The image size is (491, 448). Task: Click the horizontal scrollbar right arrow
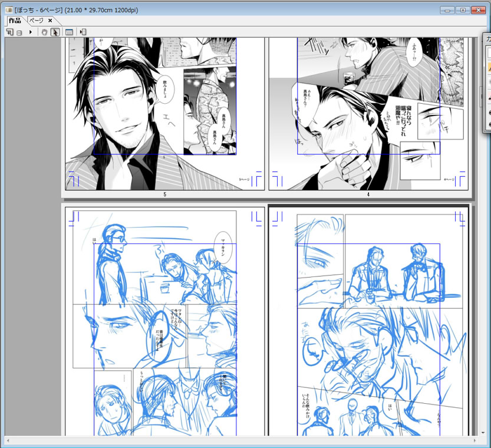click(x=474, y=440)
